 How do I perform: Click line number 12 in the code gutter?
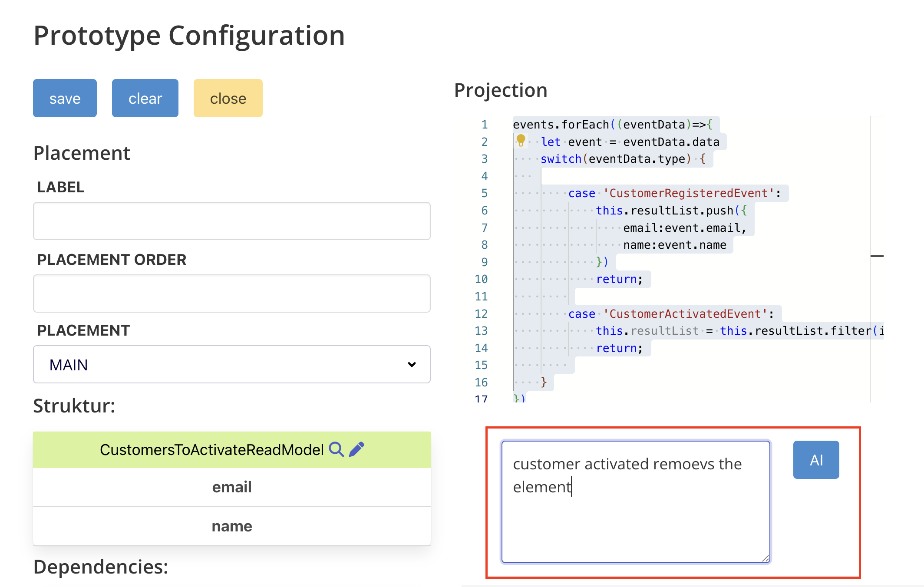[x=481, y=314]
